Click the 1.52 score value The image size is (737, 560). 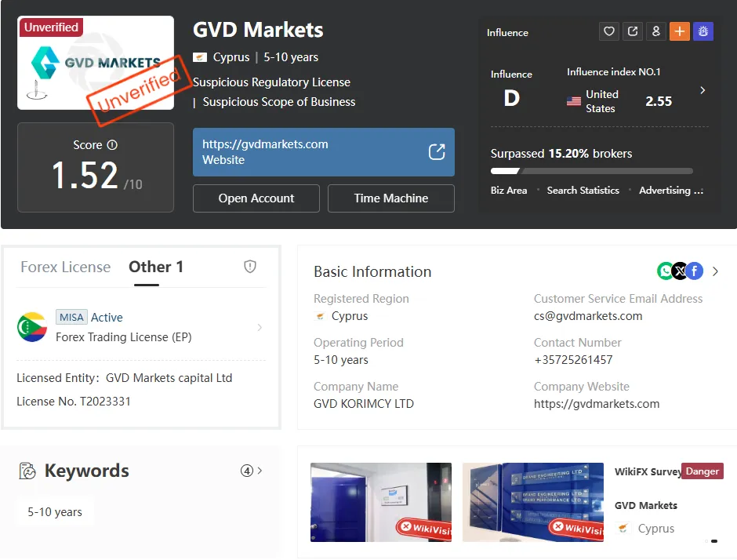click(x=85, y=176)
